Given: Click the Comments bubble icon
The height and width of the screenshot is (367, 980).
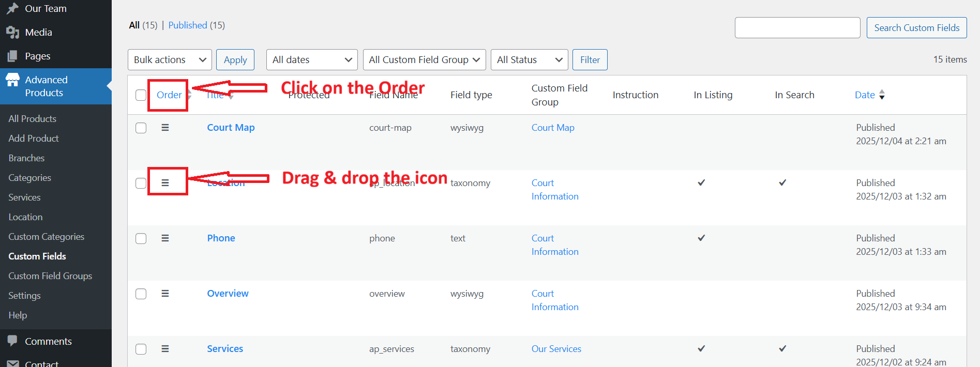Looking at the screenshot, I should (12, 341).
